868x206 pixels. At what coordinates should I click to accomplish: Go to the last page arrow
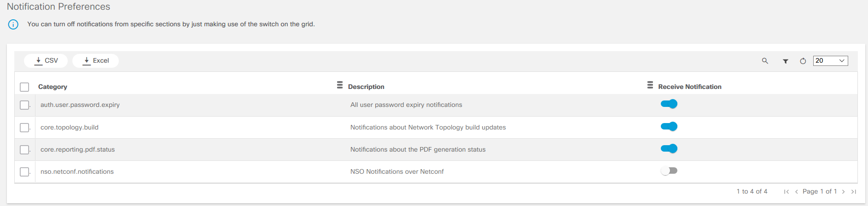click(854, 192)
